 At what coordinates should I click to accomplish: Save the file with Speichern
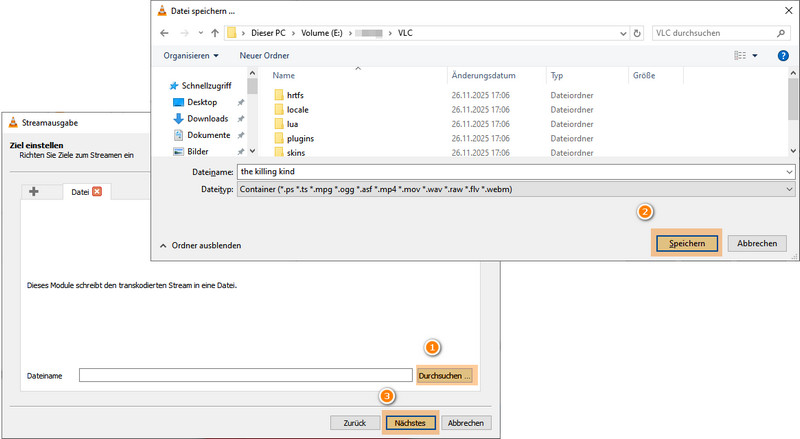click(687, 243)
